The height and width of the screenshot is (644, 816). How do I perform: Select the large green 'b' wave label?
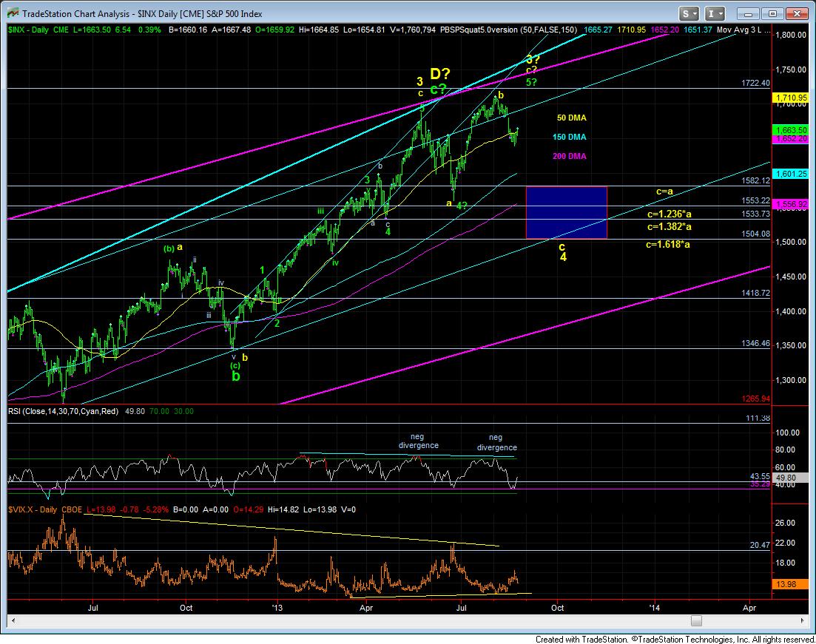tap(236, 376)
